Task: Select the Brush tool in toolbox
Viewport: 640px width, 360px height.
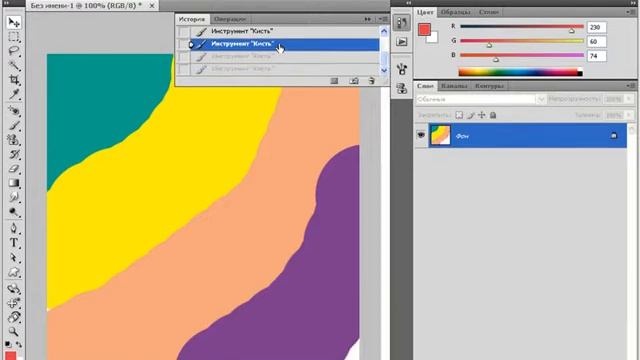Action: (13, 125)
